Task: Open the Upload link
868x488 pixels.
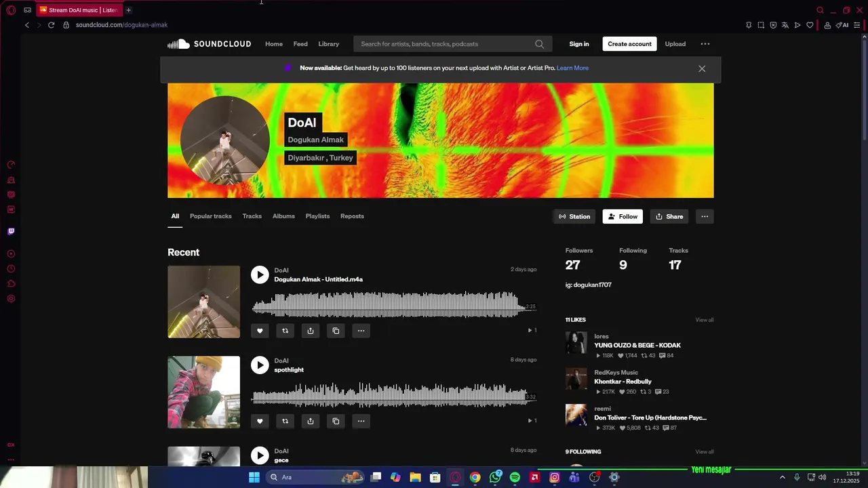Action: pyautogui.click(x=675, y=44)
